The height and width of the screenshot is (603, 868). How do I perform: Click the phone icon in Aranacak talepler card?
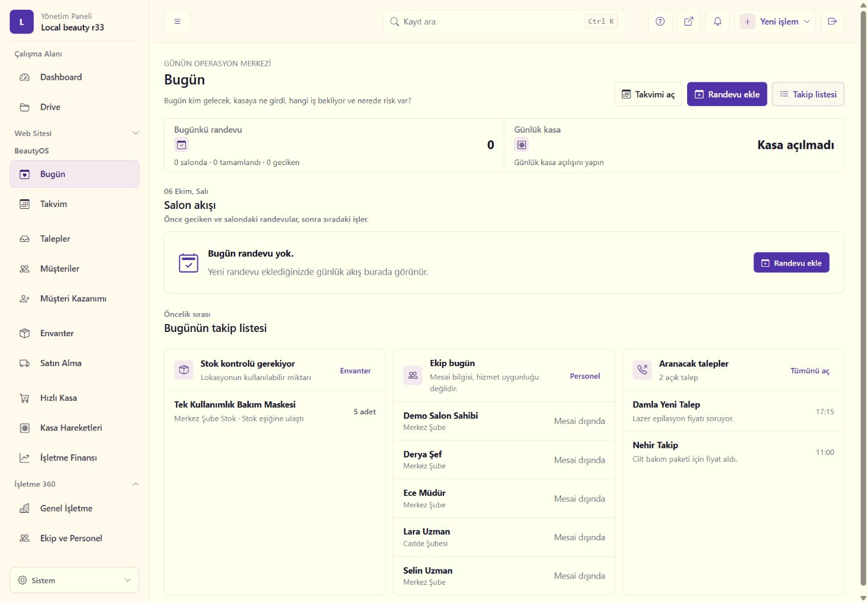click(x=642, y=370)
